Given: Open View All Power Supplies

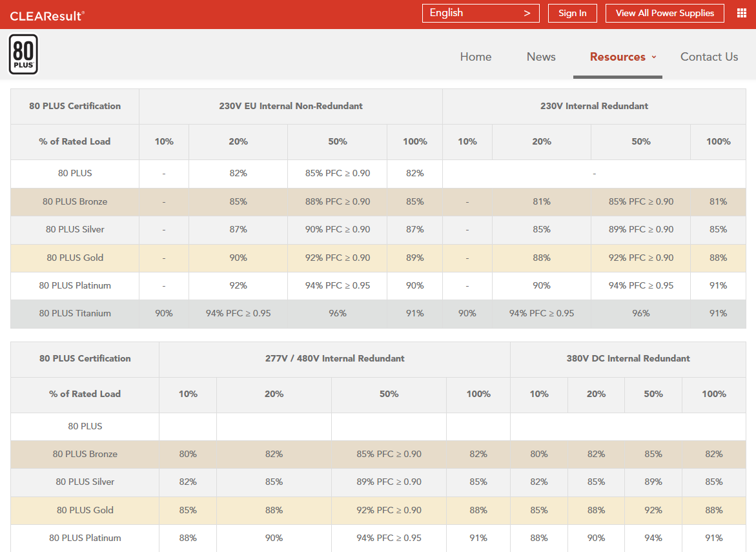Looking at the screenshot, I should coord(664,13).
